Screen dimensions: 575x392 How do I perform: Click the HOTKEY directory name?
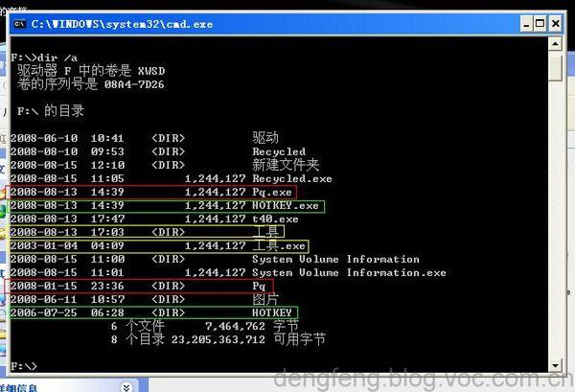[x=272, y=312]
